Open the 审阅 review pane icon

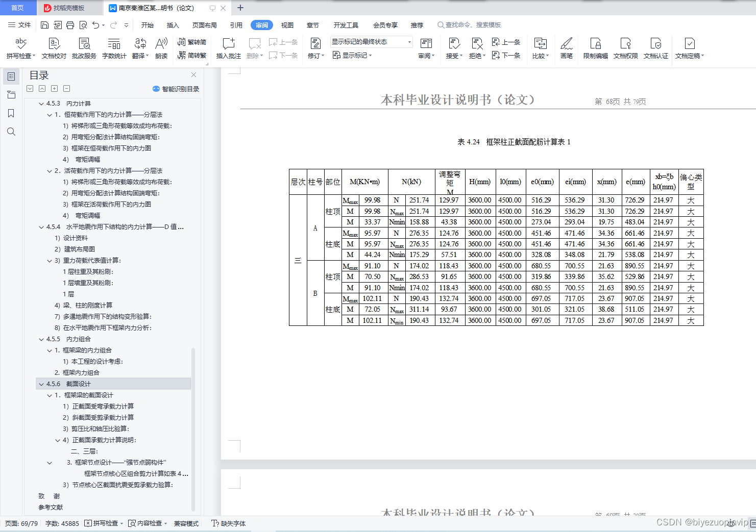pyautogui.click(x=426, y=44)
